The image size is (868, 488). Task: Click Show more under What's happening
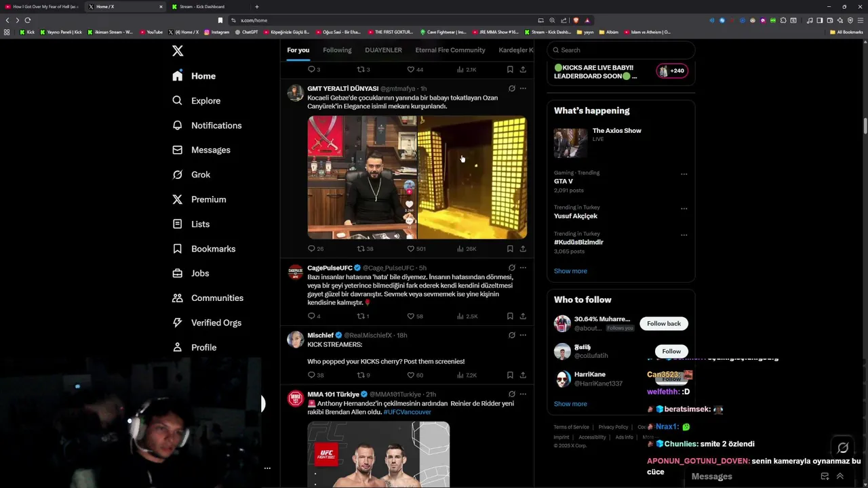570,271
